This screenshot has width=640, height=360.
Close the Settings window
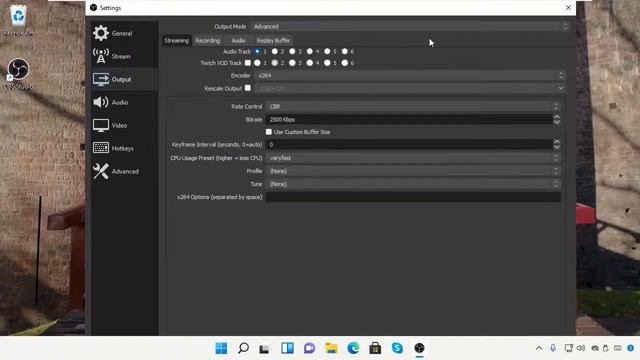568,7
